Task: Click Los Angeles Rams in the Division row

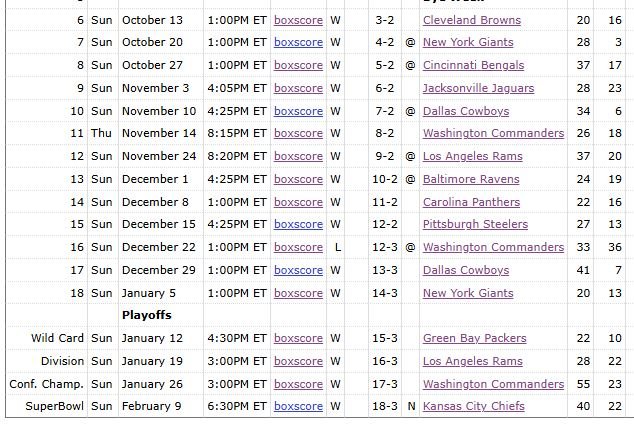Action: point(472,362)
